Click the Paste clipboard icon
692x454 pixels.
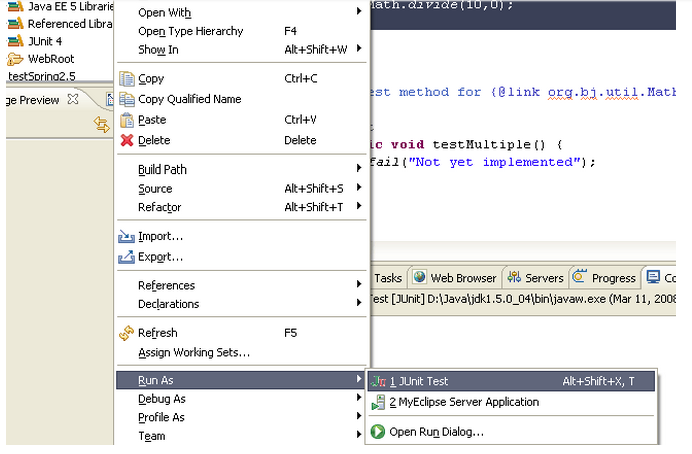pos(127,120)
